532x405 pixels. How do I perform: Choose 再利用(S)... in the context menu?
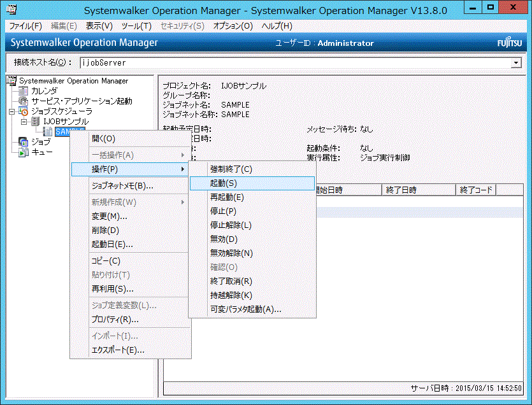[131, 289]
